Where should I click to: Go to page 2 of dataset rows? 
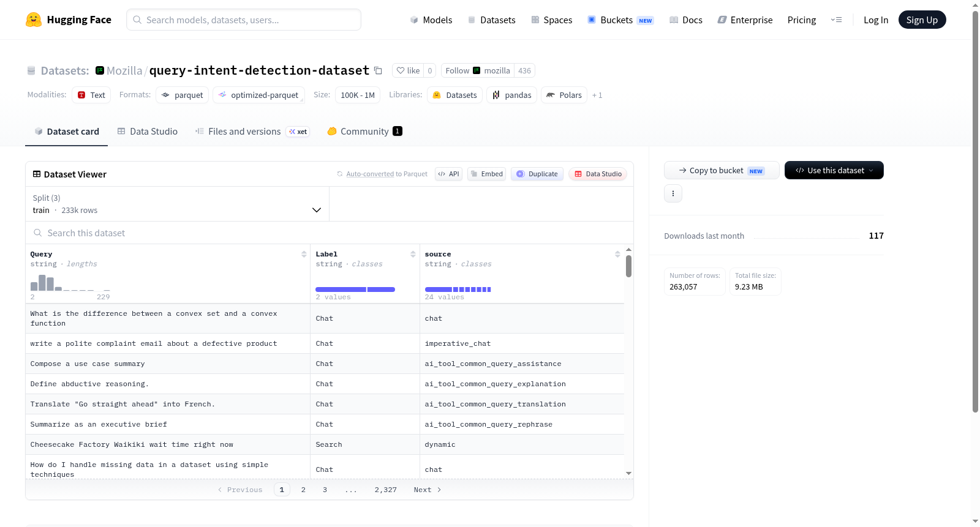click(x=303, y=490)
